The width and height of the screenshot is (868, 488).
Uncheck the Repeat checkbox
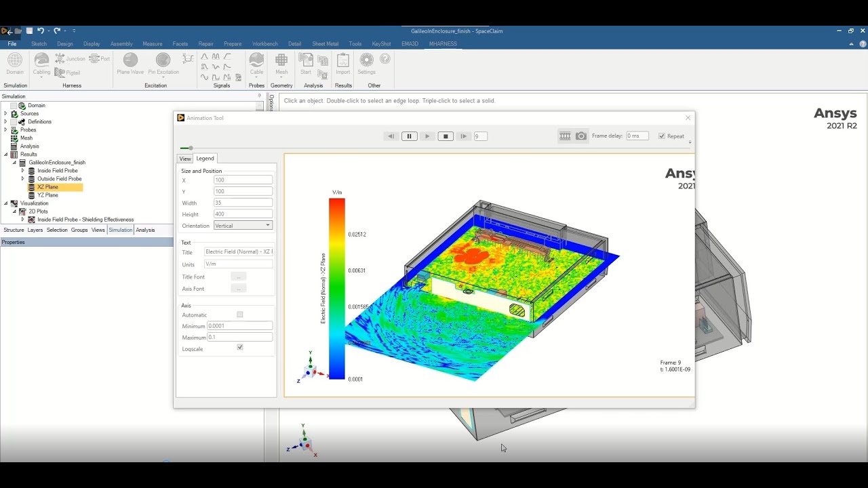point(662,136)
